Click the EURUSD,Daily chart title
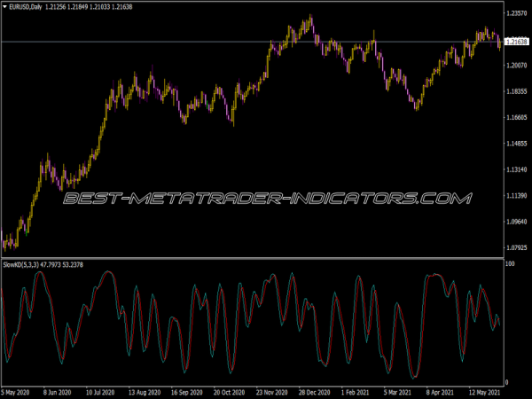Screen dimensions: 532x399 pos(27,6)
